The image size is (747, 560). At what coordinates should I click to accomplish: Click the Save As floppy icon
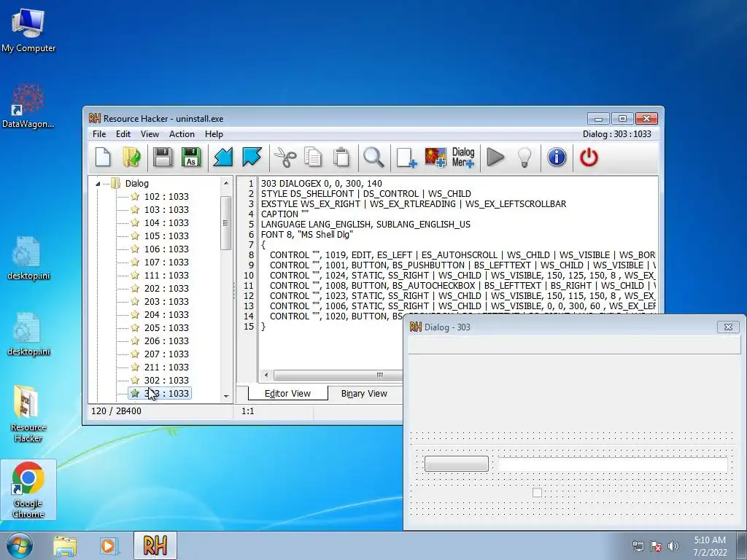(191, 157)
